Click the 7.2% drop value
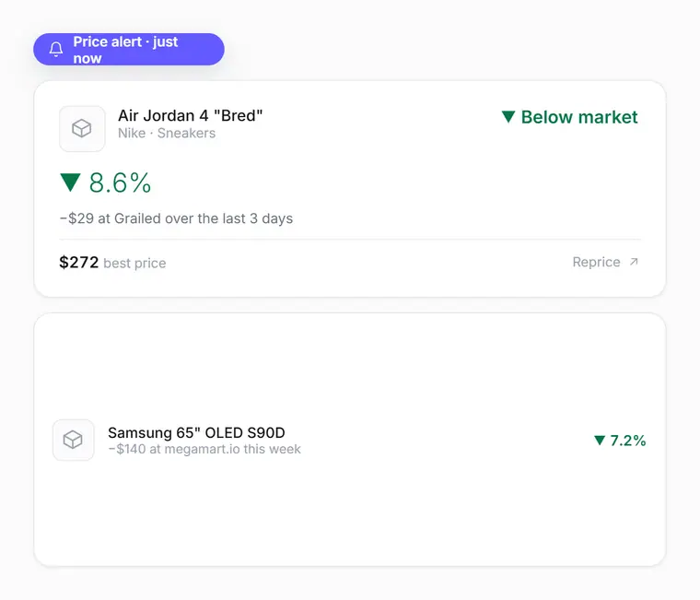The height and width of the screenshot is (600, 700). 627,441
